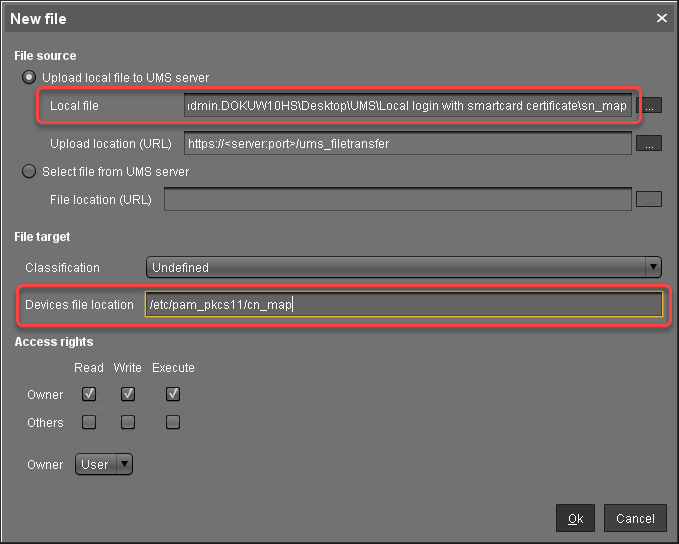Image resolution: width=679 pixels, height=544 pixels.
Task: Click the Devices file location field
Action: [403, 305]
